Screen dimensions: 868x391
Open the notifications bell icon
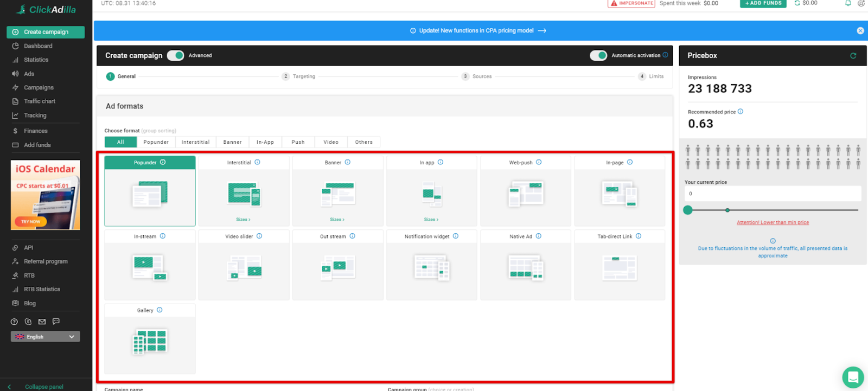[848, 3]
